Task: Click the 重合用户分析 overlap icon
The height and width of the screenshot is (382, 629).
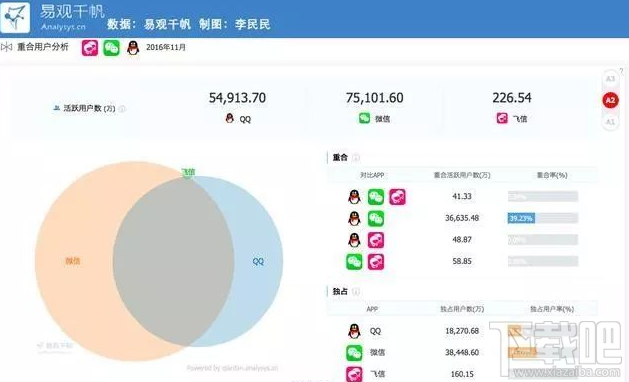Action: (x=6, y=47)
